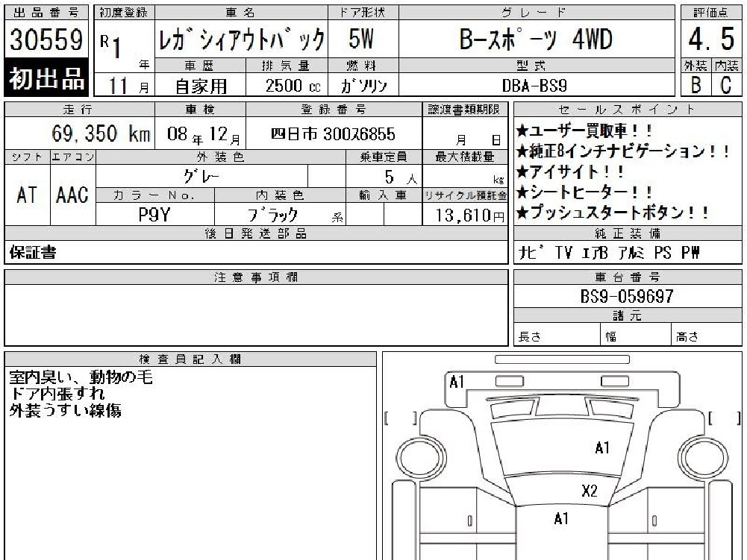Click registration number 四日市 300ス6855
The width and height of the screenshot is (747, 560).
point(333,134)
